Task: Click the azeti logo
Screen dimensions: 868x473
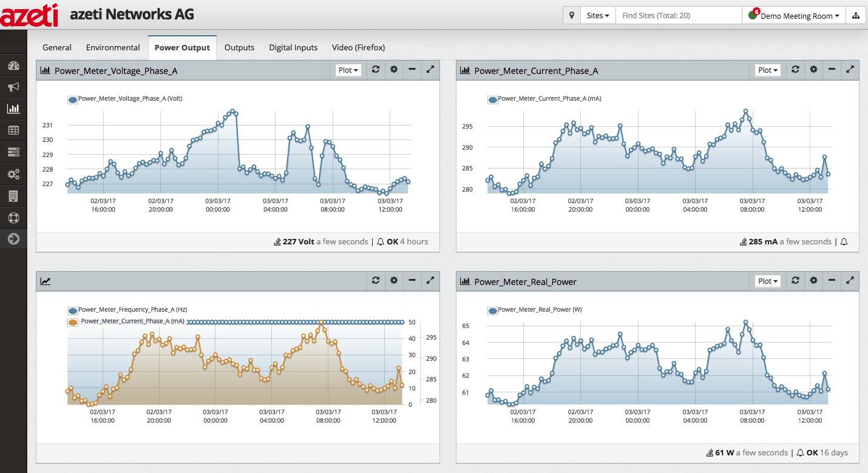Action: [29, 15]
